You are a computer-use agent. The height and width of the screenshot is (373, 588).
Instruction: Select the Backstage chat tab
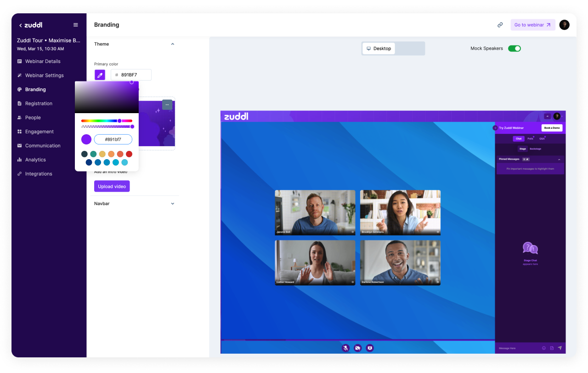pyautogui.click(x=535, y=149)
